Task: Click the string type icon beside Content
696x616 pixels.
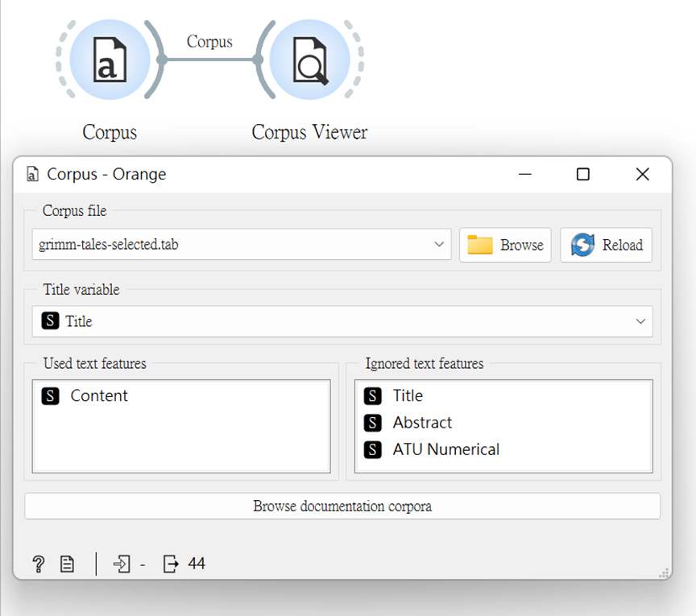Action: [x=50, y=396]
